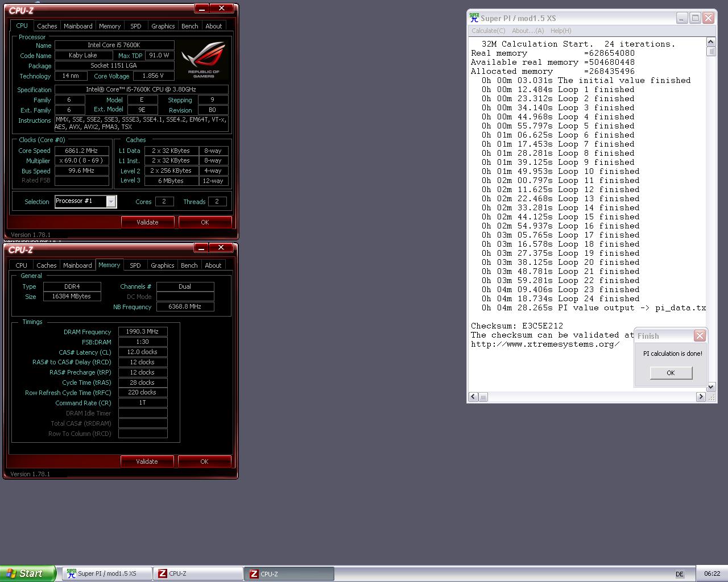Click the Name field Intel Core i5 7600K

[114, 45]
